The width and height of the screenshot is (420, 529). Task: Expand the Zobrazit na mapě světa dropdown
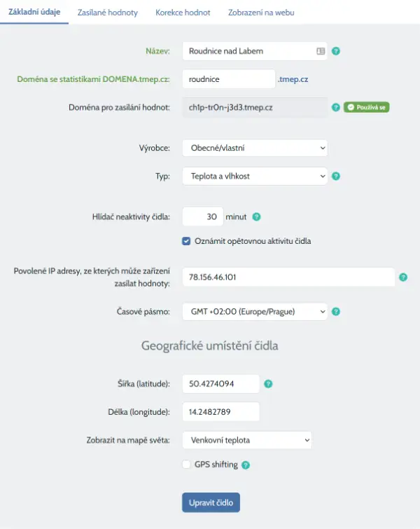(246, 440)
